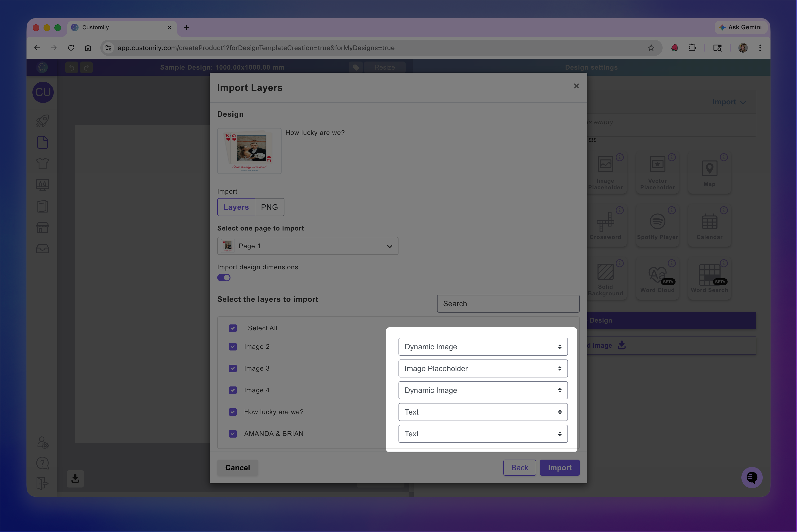Click the Resize button in header

coord(384,67)
